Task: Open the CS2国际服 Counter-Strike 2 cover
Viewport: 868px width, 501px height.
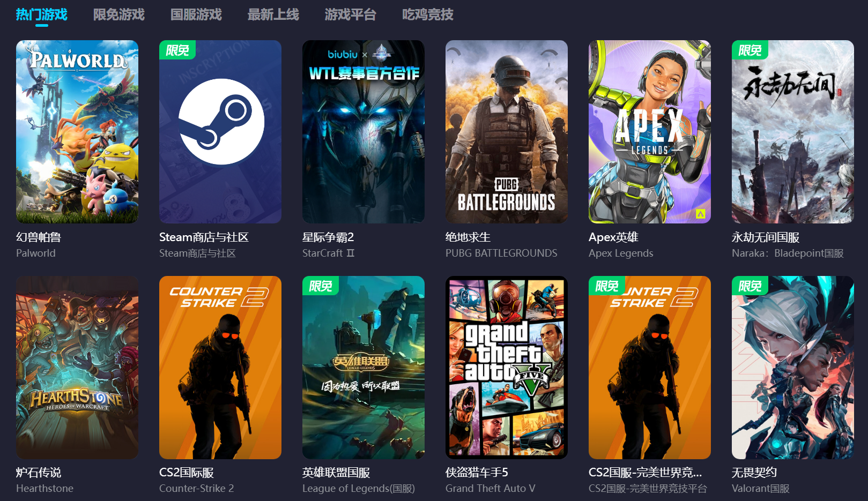Action: (220, 368)
